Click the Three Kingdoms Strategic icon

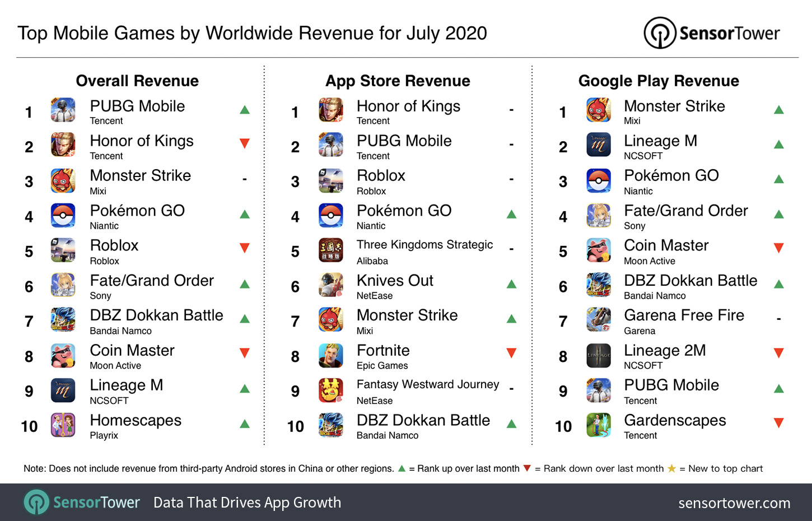point(330,250)
